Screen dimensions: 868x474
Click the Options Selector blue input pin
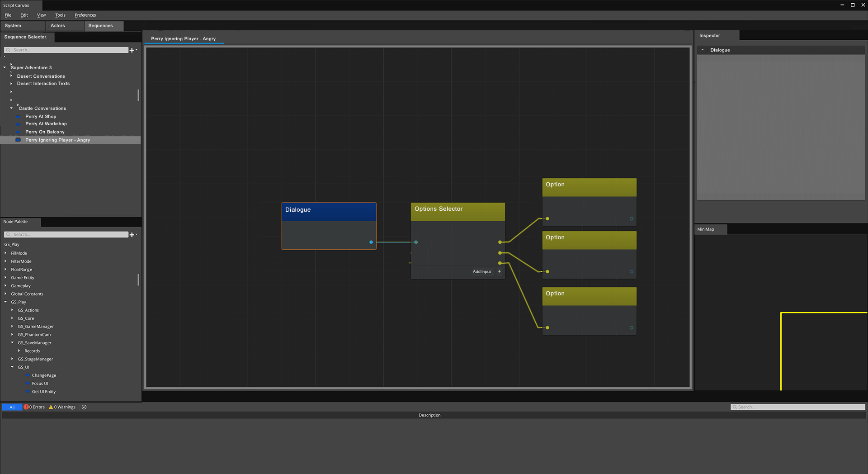point(416,242)
